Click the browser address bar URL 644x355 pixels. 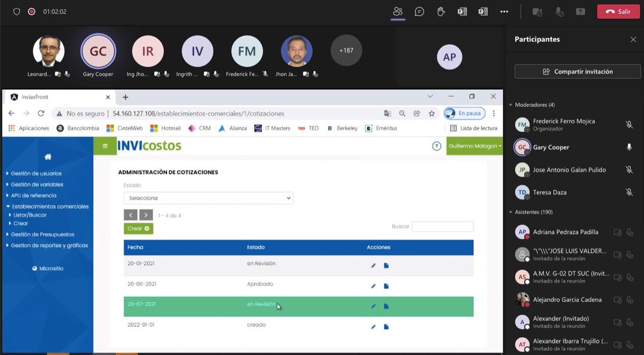tap(199, 114)
